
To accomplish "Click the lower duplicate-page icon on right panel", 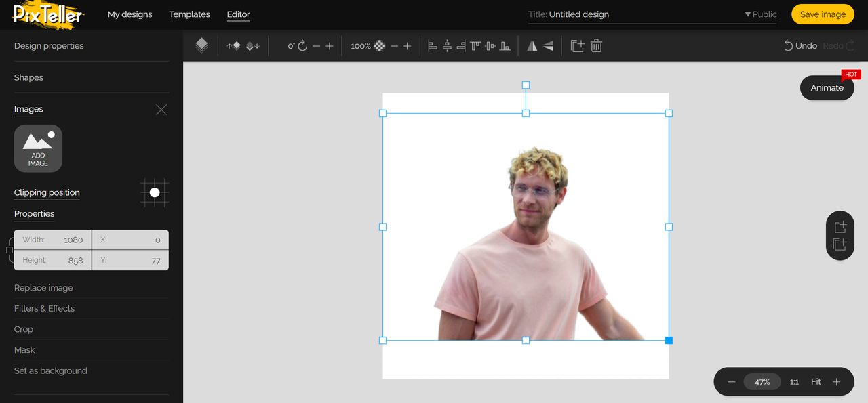I will (840, 245).
